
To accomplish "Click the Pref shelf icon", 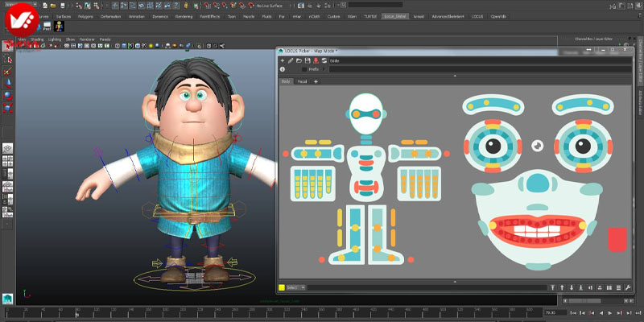I will pos(47,27).
